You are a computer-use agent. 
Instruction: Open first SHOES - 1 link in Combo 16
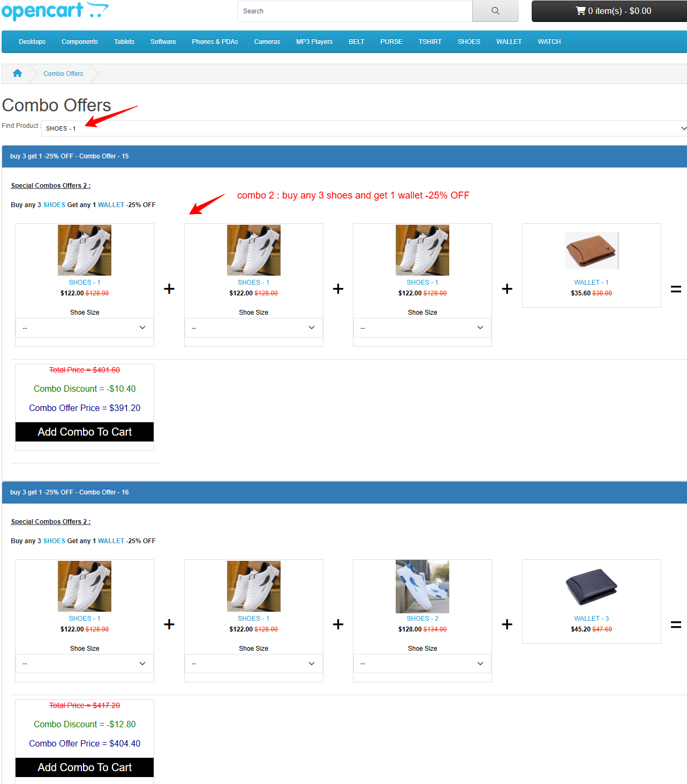tap(85, 619)
